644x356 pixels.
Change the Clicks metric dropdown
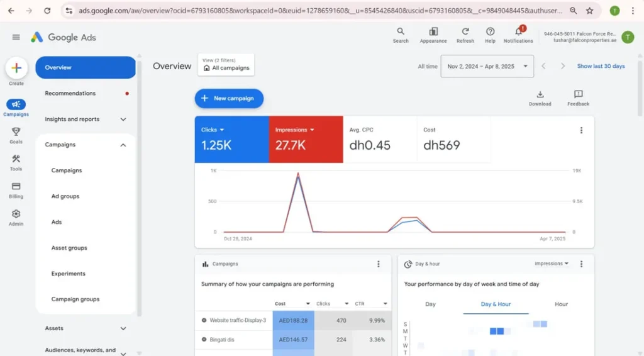point(213,130)
